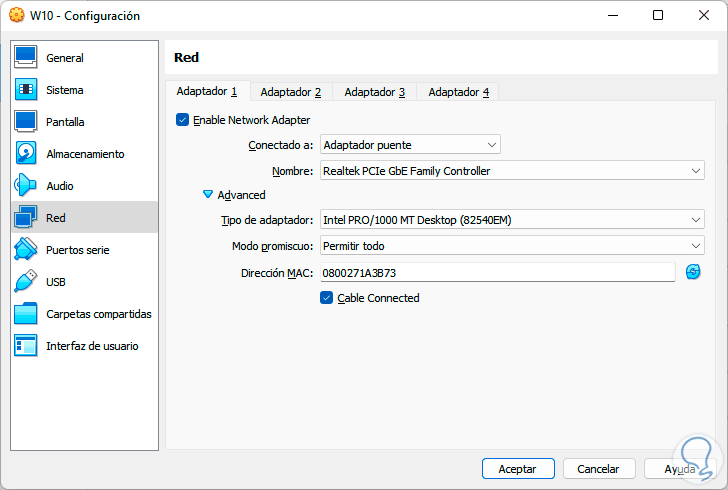Open the General settings icon
Screen dimensions: 728x490
pyautogui.click(x=26, y=58)
